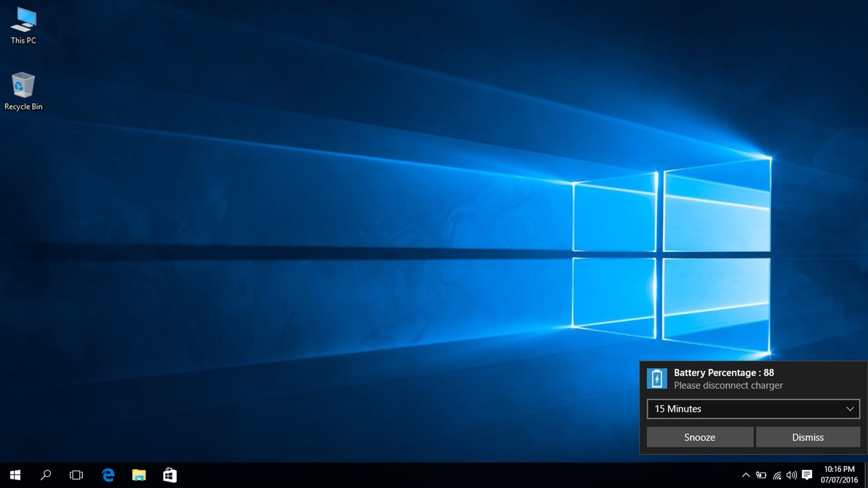This screenshot has width=868, height=488.
Task: Open the 15 Minutes snooze duration dropdown
Action: tap(753, 409)
